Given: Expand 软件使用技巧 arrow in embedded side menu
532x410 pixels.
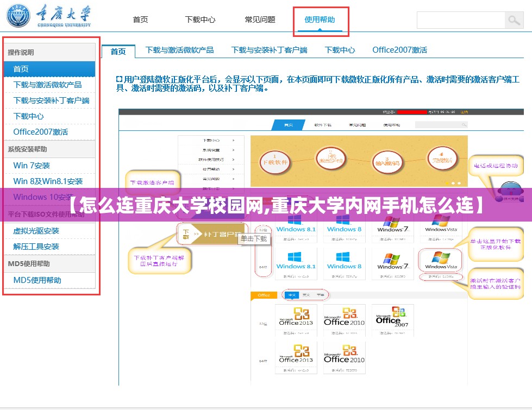Looking at the screenshot, I should [x=234, y=160].
